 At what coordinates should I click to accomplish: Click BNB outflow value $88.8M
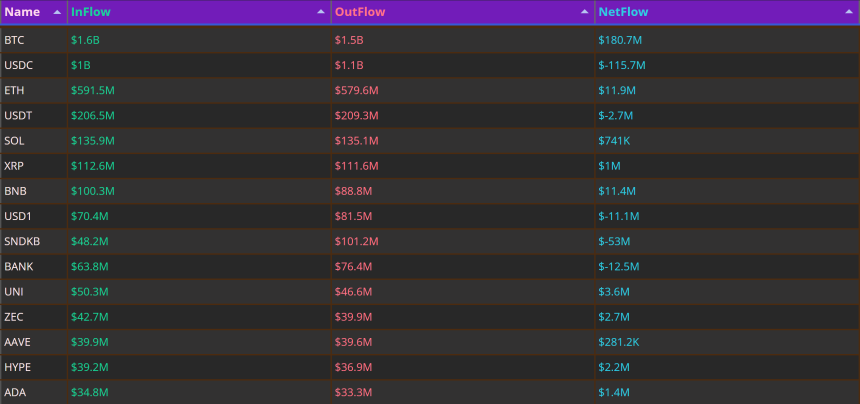(354, 191)
